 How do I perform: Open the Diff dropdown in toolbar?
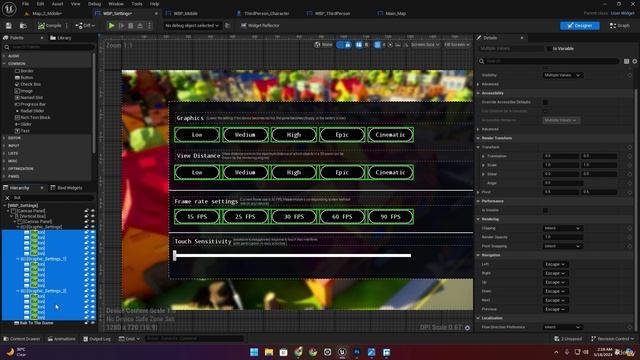[x=85, y=26]
